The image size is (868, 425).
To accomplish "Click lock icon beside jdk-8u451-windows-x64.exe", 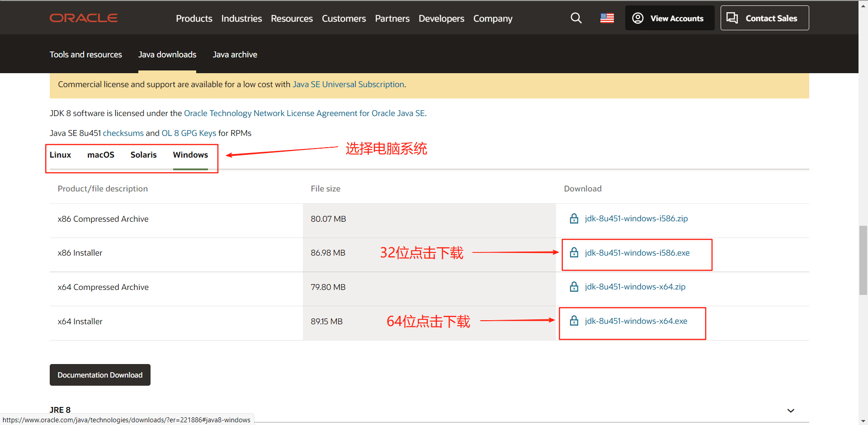I will [574, 321].
